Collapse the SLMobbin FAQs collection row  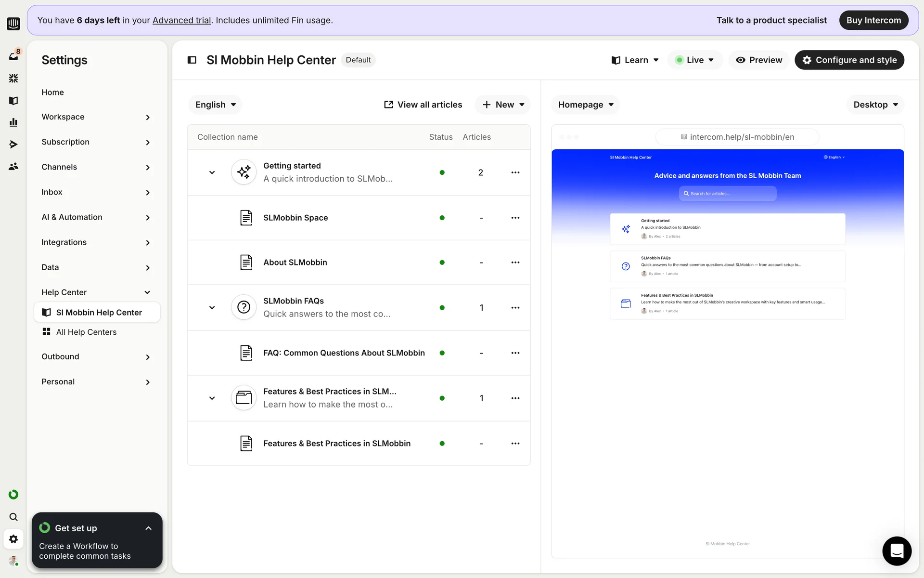coord(212,308)
